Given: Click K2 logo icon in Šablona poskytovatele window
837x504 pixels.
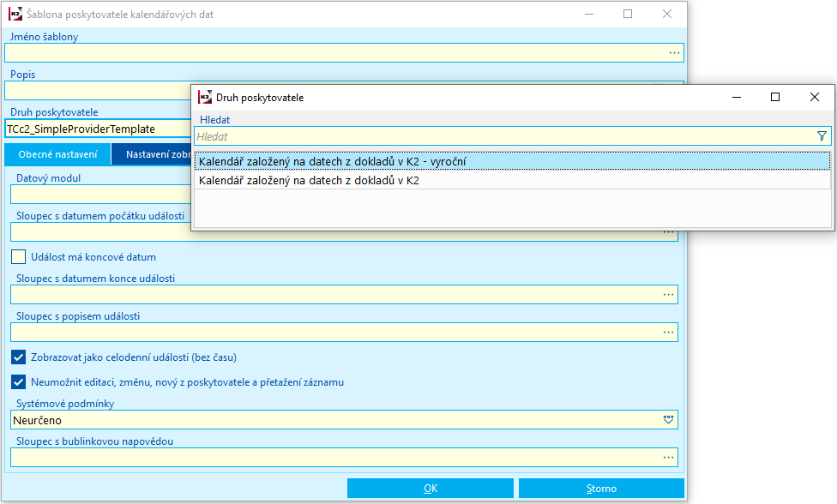Looking at the screenshot, I should pos(15,14).
